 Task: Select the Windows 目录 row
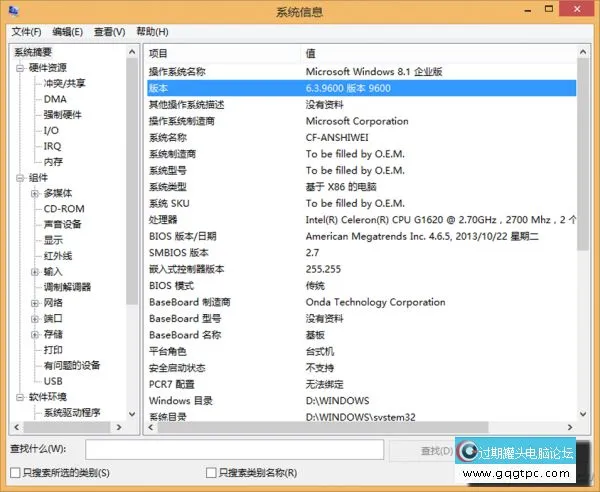pyautogui.click(x=362, y=401)
